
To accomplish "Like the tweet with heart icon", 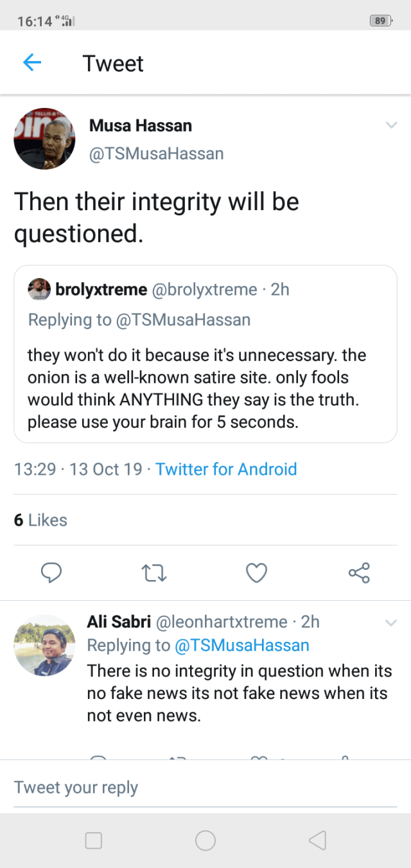I will [x=256, y=572].
